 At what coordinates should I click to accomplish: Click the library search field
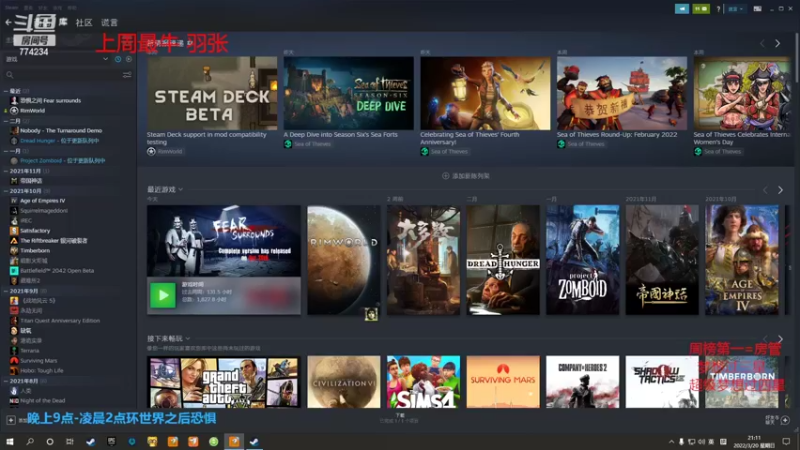coord(64,75)
